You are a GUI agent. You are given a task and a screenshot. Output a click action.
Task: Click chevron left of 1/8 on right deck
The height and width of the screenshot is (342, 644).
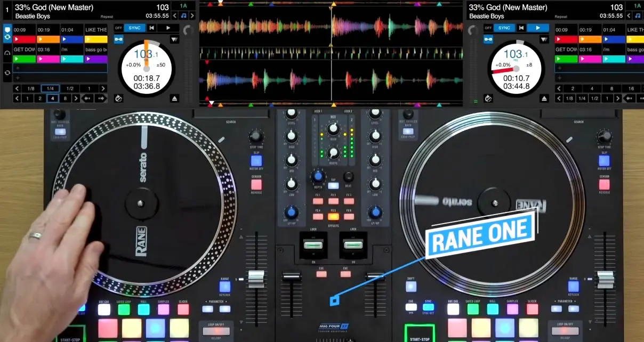(559, 99)
